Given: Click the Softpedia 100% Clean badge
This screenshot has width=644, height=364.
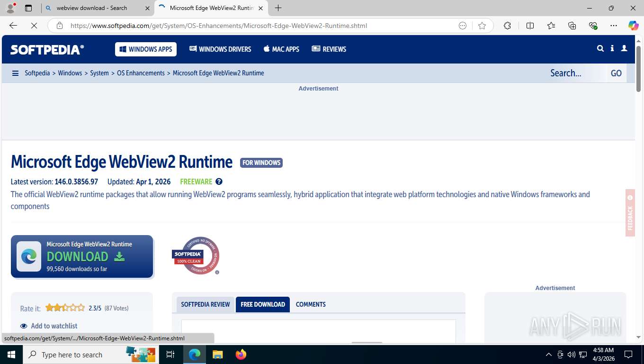Looking at the screenshot, I should (196, 255).
